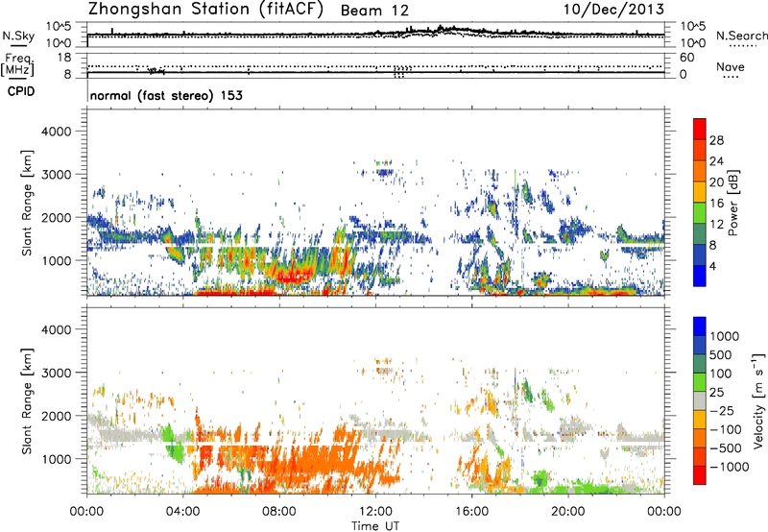Click the '08:00' time tick label
Viewport: 768px width, 532px height.
point(279,512)
